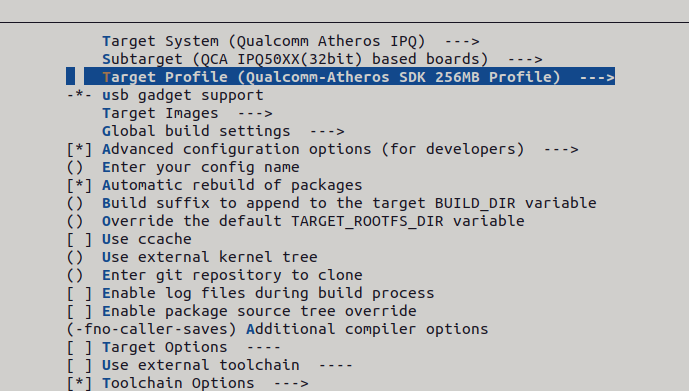Toggle the Toolchain Options checkbox
This screenshot has width=689, height=391.
[x=80, y=384]
